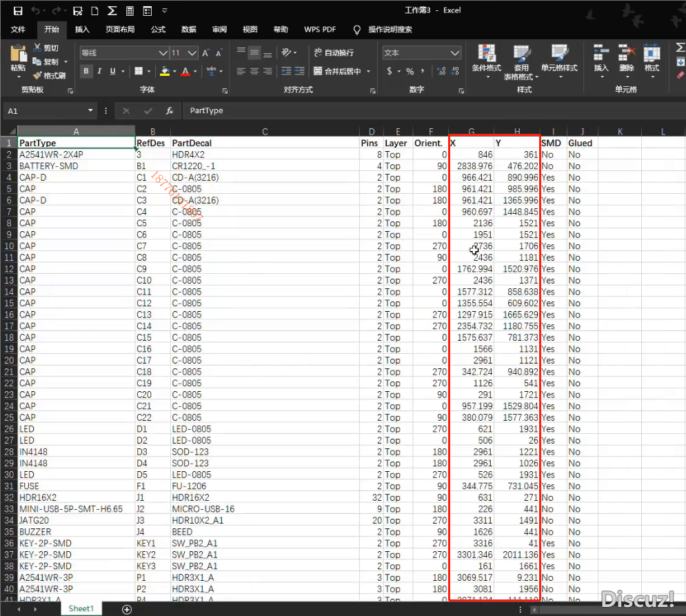Viewport: 686px width, 616px height.
Task: Switch to the 插入 Insert tab
Action: [x=82, y=30]
